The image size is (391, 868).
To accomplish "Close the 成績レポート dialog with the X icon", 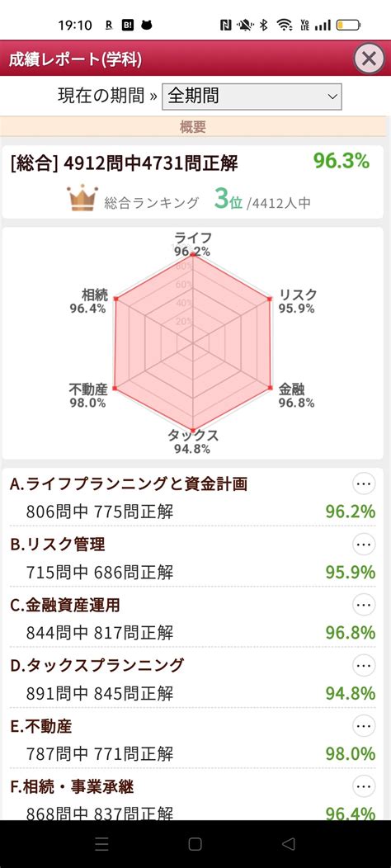I will (x=369, y=58).
